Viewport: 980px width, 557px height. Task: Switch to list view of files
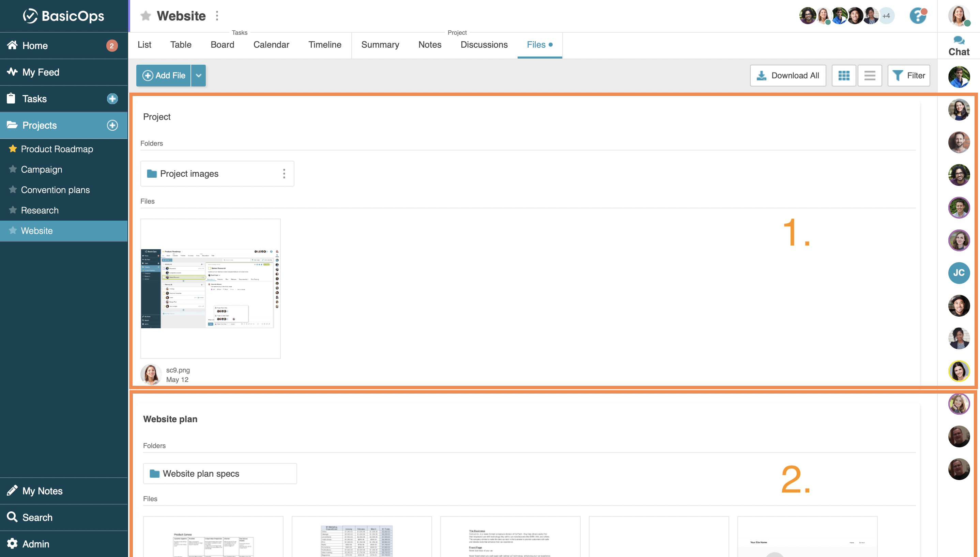click(869, 75)
